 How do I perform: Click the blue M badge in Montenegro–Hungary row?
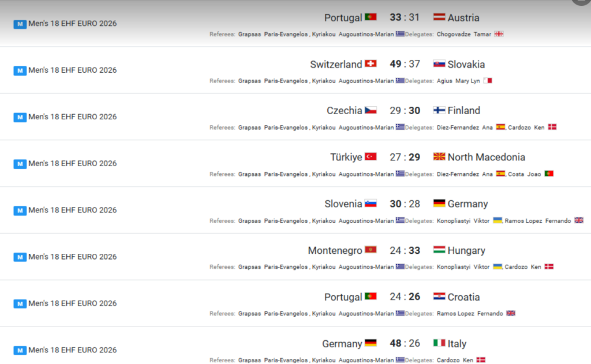(x=20, y=257)
